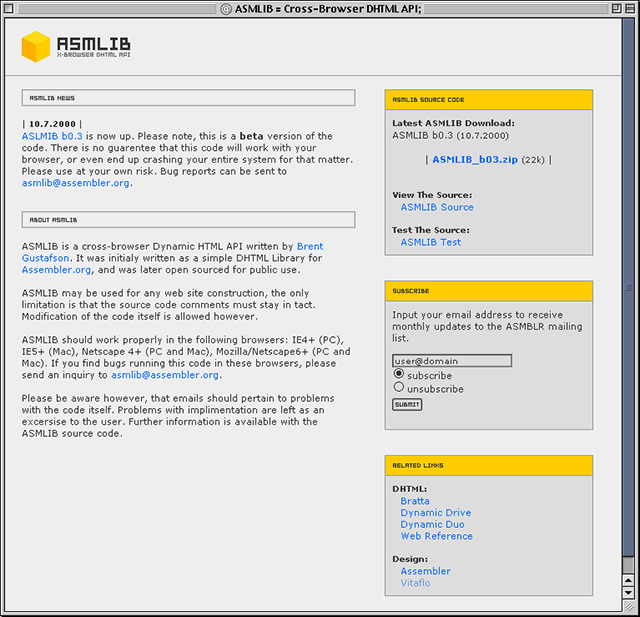
Task: Open the Bratta DHTML link
Action: (x=415, y=501)
